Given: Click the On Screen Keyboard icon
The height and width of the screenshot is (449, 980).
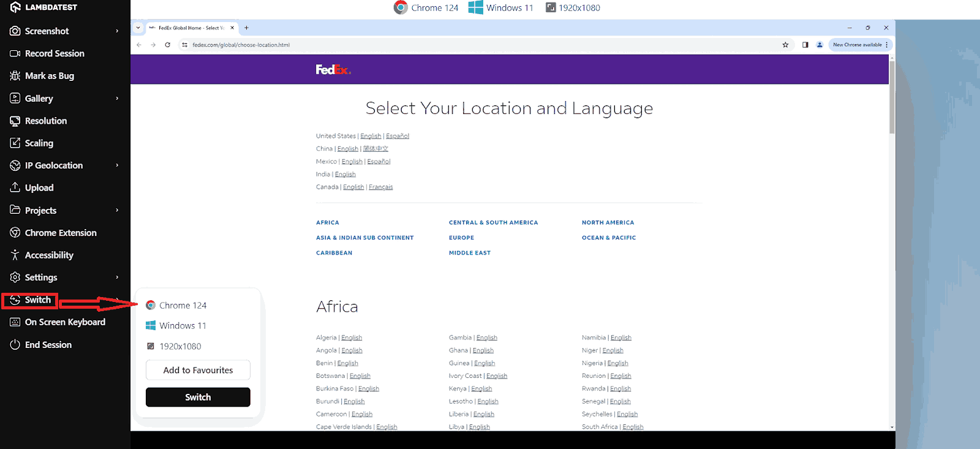Looking at the screenshot, I should [15, 322].
